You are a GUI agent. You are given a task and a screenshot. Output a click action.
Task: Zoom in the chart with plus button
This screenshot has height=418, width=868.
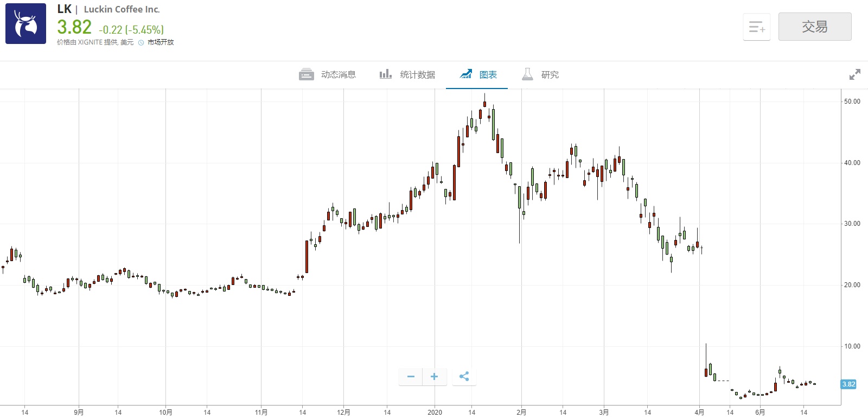434,377
